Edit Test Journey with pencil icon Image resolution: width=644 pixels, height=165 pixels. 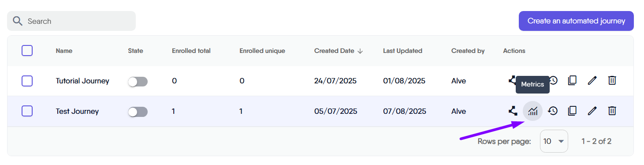point(592,111)
